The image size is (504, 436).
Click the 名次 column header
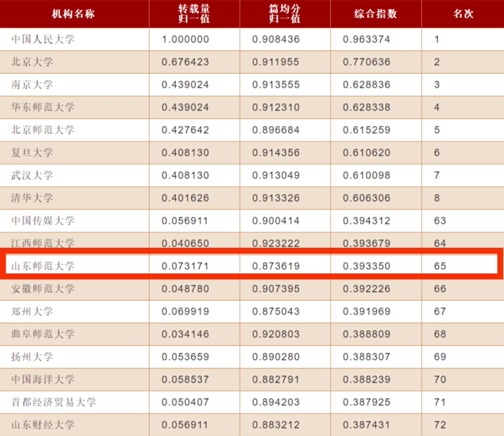[x=463, y=14]
